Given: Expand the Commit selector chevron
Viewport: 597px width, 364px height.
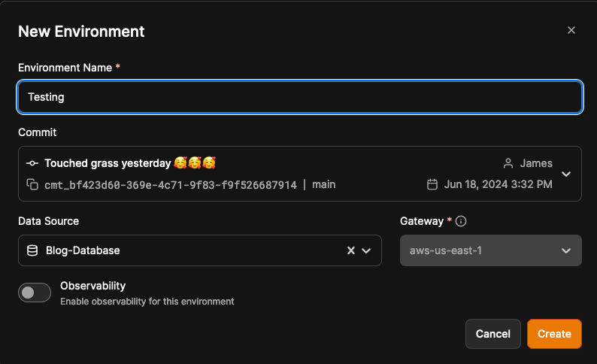Looking at the screenshot, I should click(x=566, y=174).
